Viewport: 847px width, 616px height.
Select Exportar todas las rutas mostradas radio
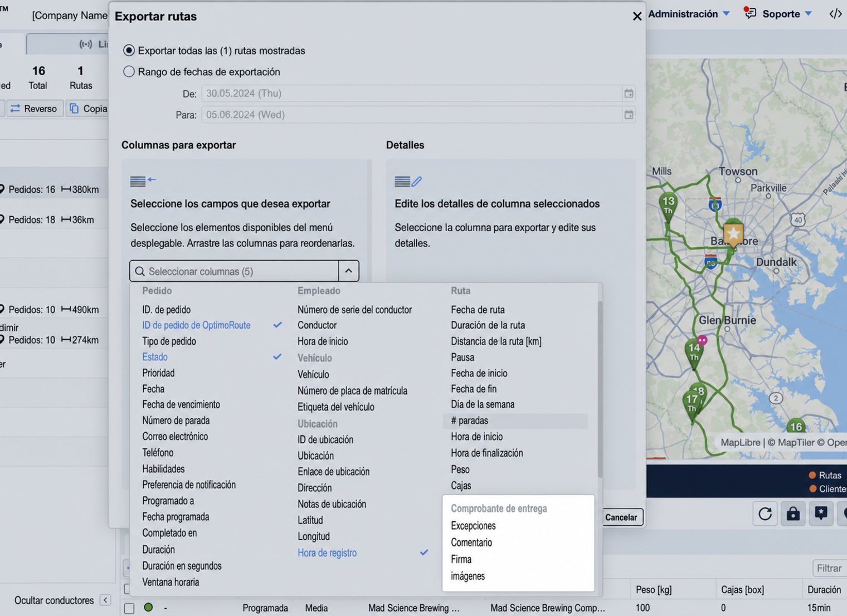(129, 51)
